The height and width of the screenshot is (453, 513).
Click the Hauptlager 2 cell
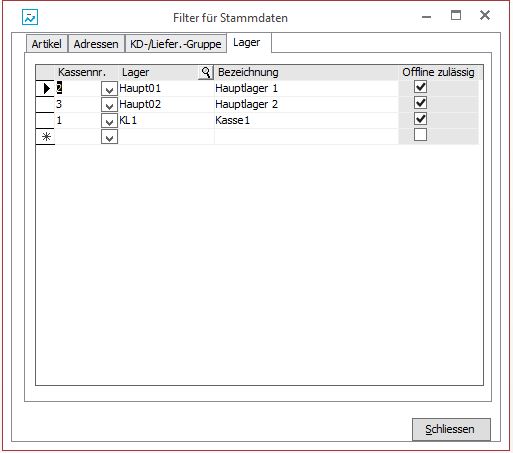pos(306,105)
